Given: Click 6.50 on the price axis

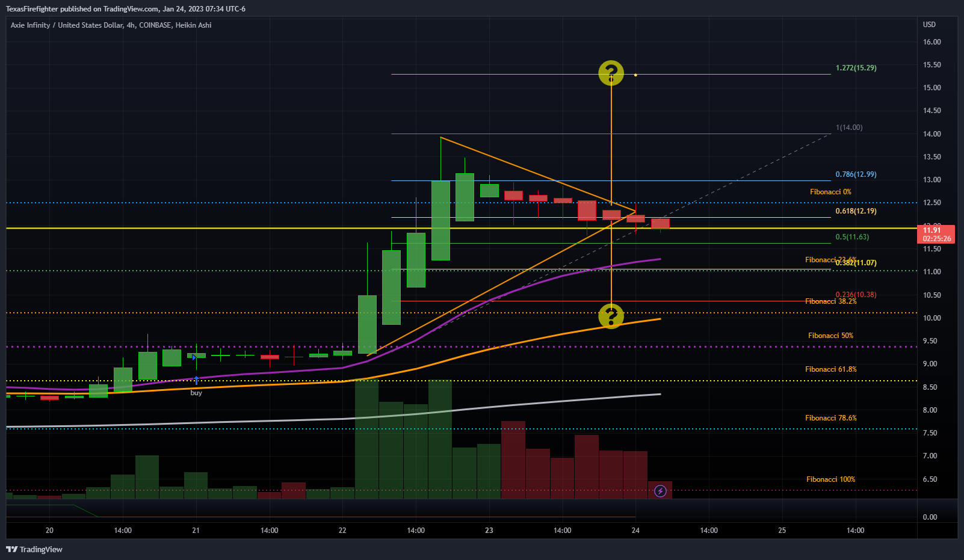Looking at the screenshot, I should [x=930, y=479].
